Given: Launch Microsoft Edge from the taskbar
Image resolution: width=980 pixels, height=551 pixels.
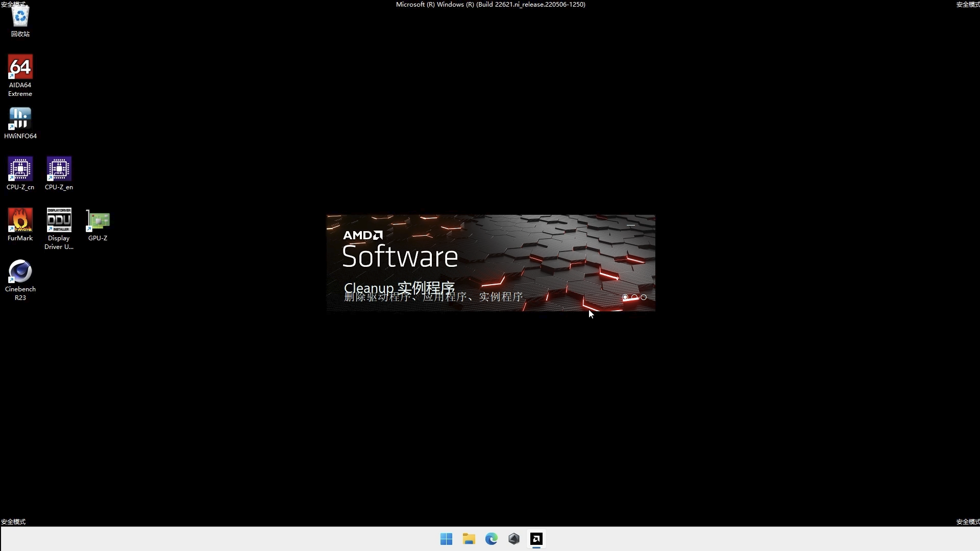Looking at the screenshot, I should pos(491,538).
